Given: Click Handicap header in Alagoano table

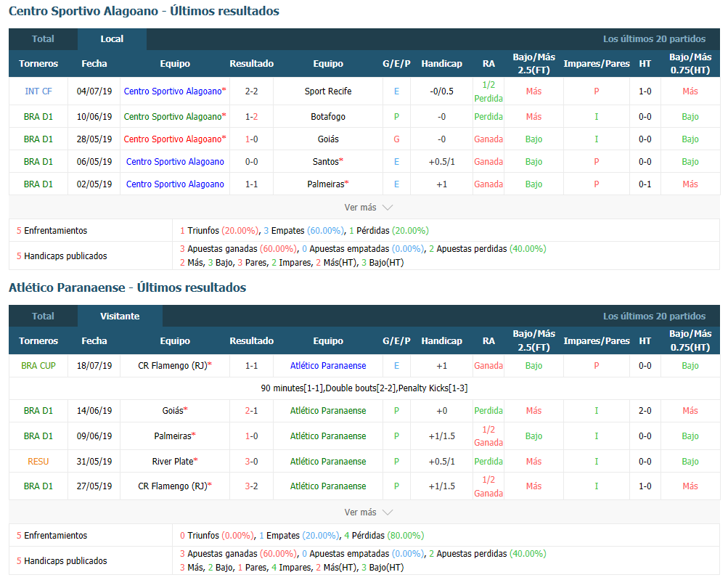Looking at the screenshot, I should [x=441, y=64].
